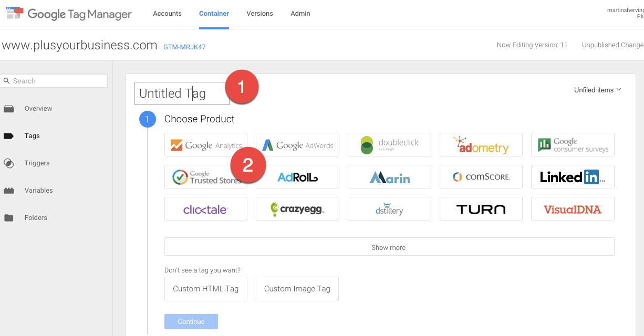Click the Custom Image Tag button

297,289
